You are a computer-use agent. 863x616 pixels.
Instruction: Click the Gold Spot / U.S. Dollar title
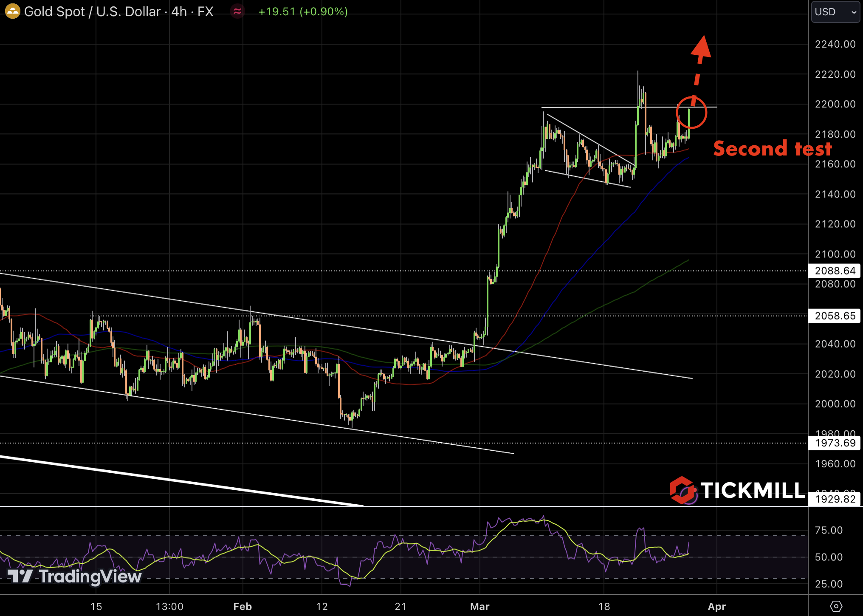pos(92,11)
